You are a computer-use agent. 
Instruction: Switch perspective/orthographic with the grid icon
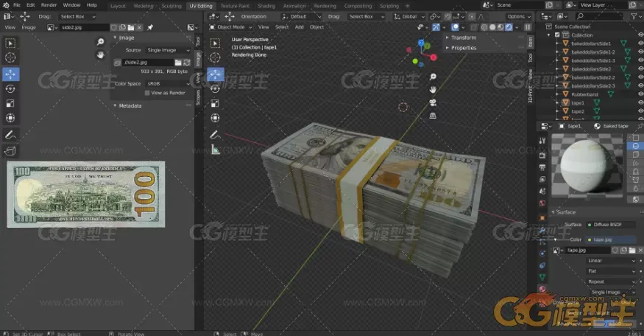433,116
